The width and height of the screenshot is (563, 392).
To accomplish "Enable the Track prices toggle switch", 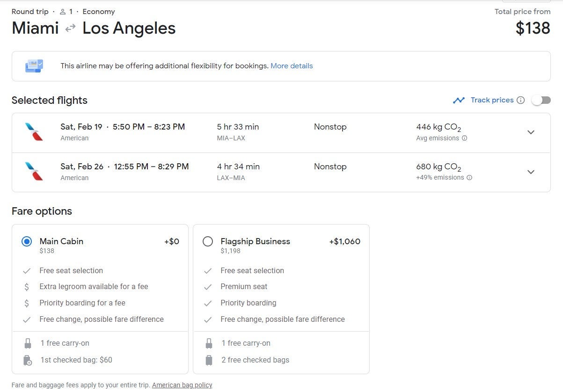I will 541,100.
